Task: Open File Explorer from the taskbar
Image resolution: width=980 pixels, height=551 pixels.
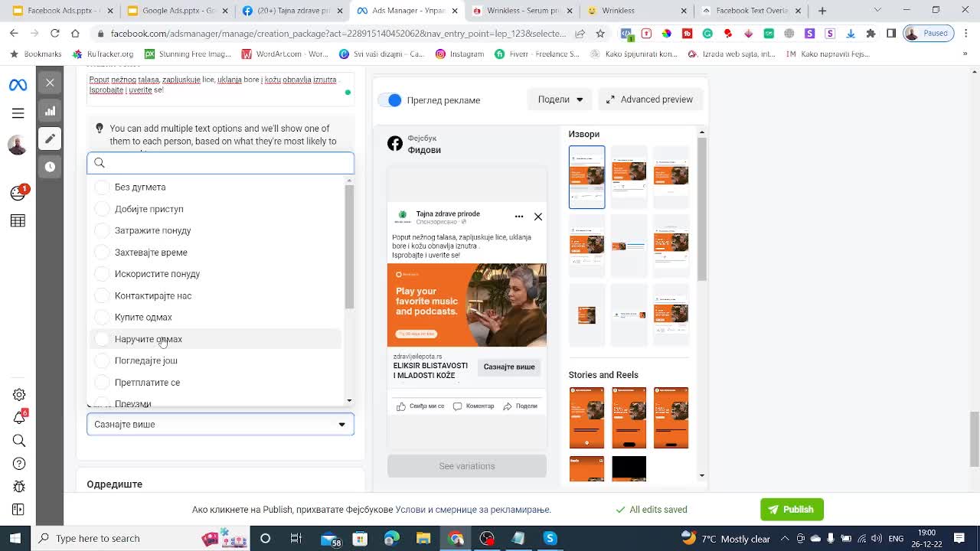Action: point(423,539)
